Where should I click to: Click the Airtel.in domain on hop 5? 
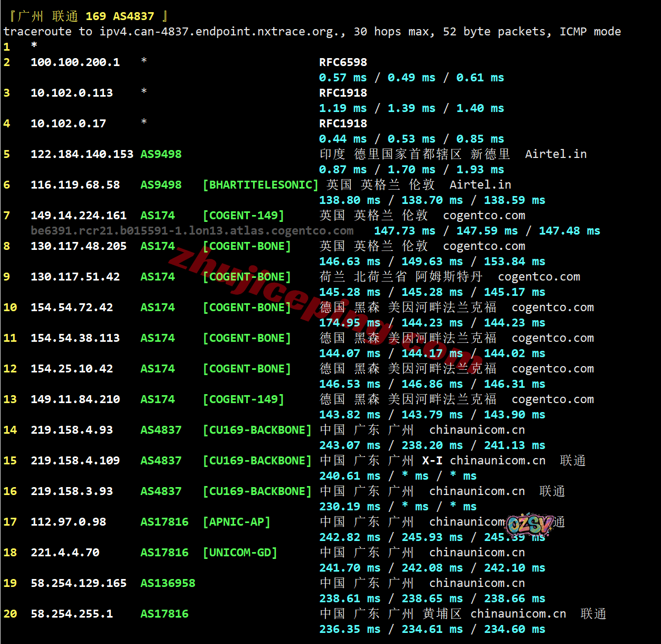click(x=555, y=154)
